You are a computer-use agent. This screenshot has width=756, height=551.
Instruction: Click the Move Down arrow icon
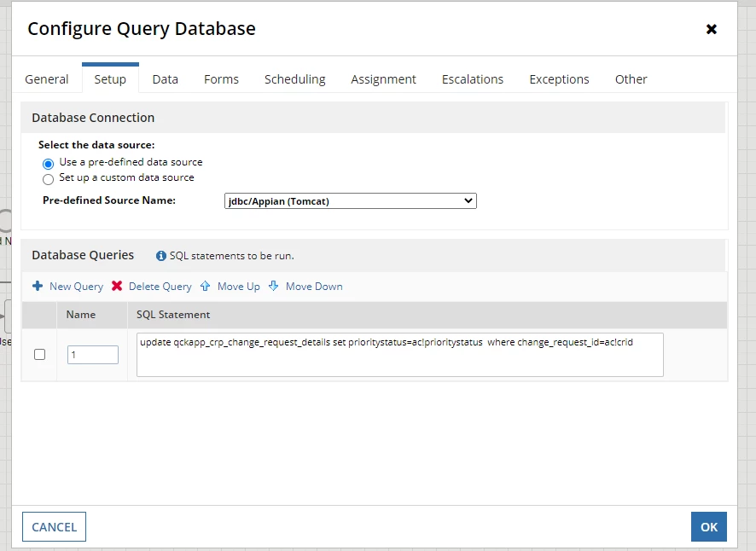(273, 286)
